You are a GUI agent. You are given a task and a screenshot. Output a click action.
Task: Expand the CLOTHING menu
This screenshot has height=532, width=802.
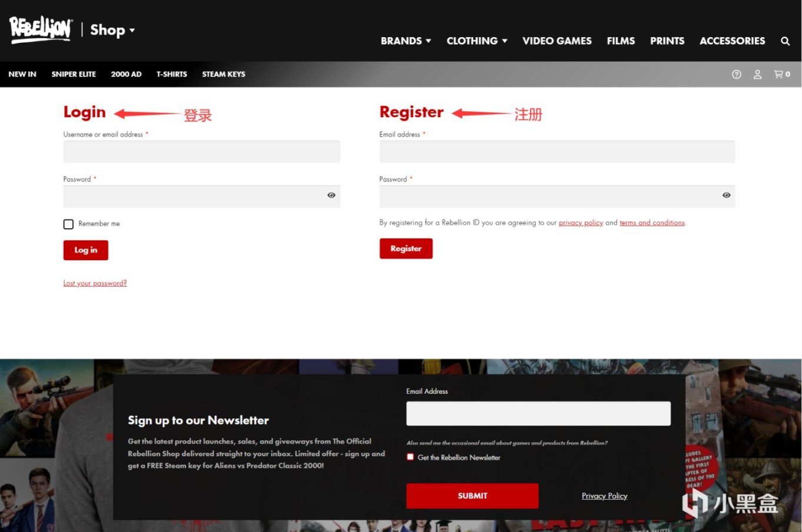click(477, 41)
